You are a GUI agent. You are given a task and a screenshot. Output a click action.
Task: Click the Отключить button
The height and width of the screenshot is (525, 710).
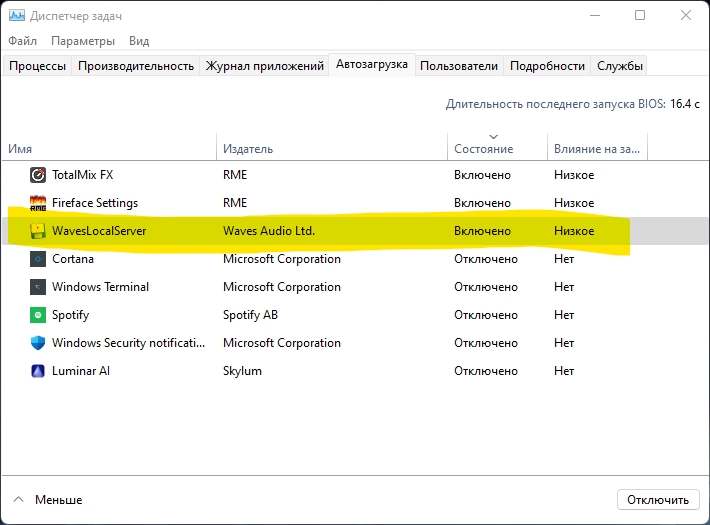(658, 500)
